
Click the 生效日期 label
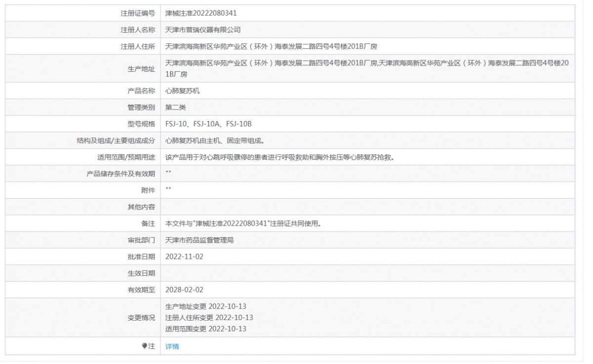141,273
